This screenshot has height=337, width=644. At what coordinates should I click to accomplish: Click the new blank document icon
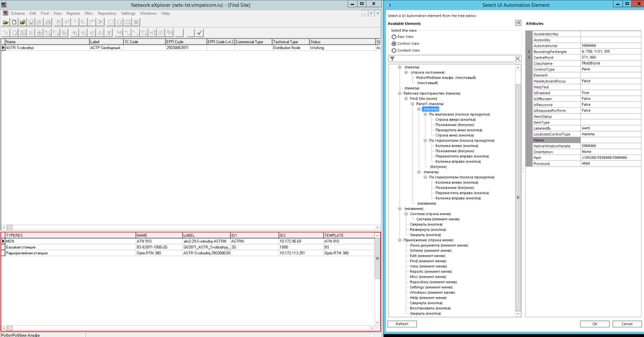[14, 23]
